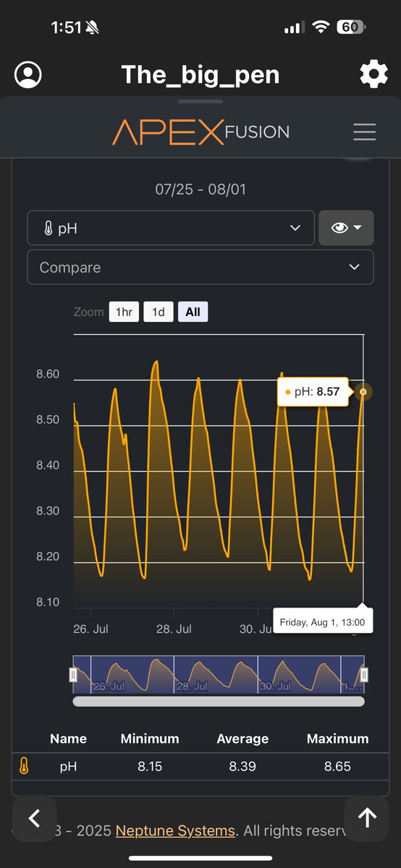Open the pH probe dropdown

pyautogui.click(x=171, y=228)
